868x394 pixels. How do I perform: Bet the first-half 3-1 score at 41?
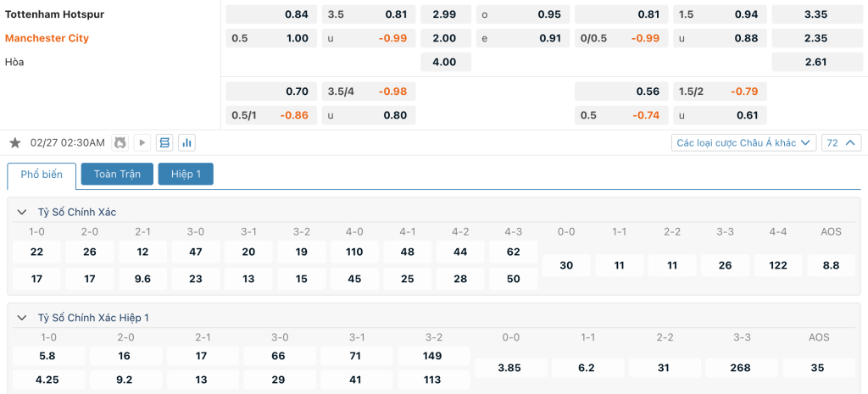[355, 380]
